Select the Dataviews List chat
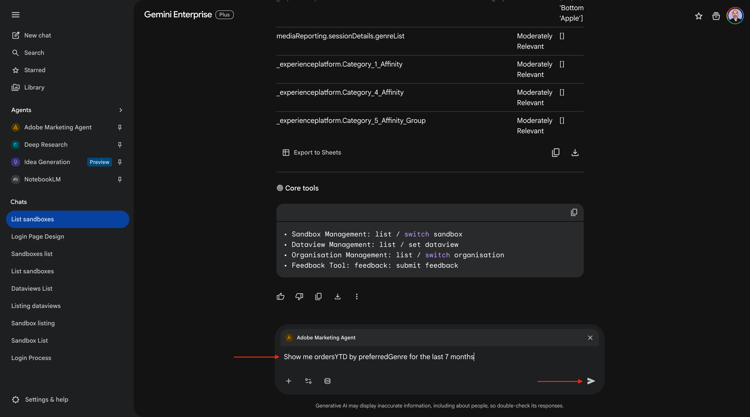This screenshot has width=750, height=417. coord(32,289)
